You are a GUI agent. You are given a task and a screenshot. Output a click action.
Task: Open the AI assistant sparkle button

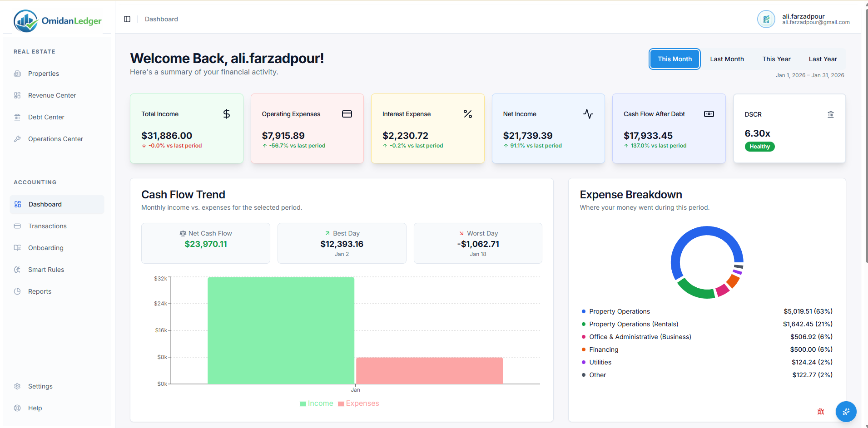pyautogui.click(x=846, y=412)
